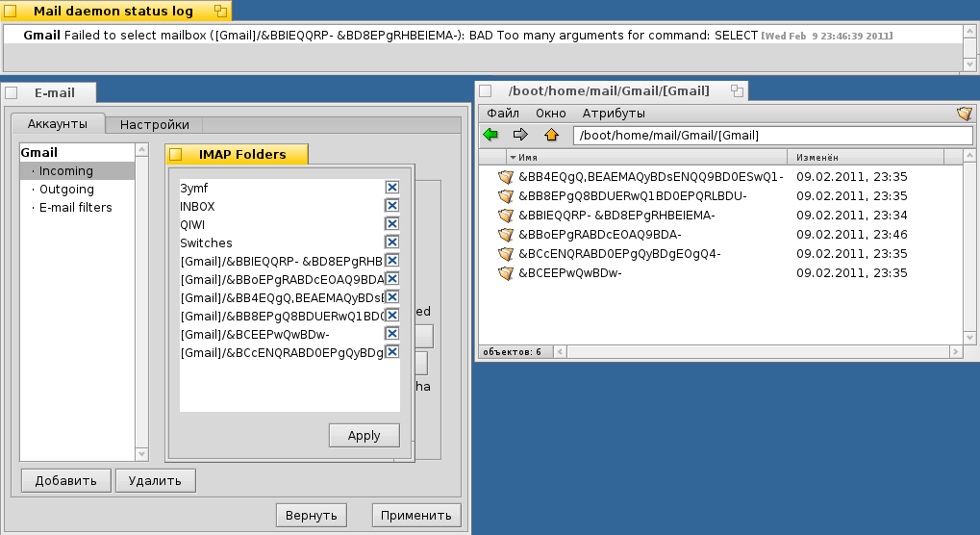Click zoom icon on Mail daemon status log tab

[220, 11]
